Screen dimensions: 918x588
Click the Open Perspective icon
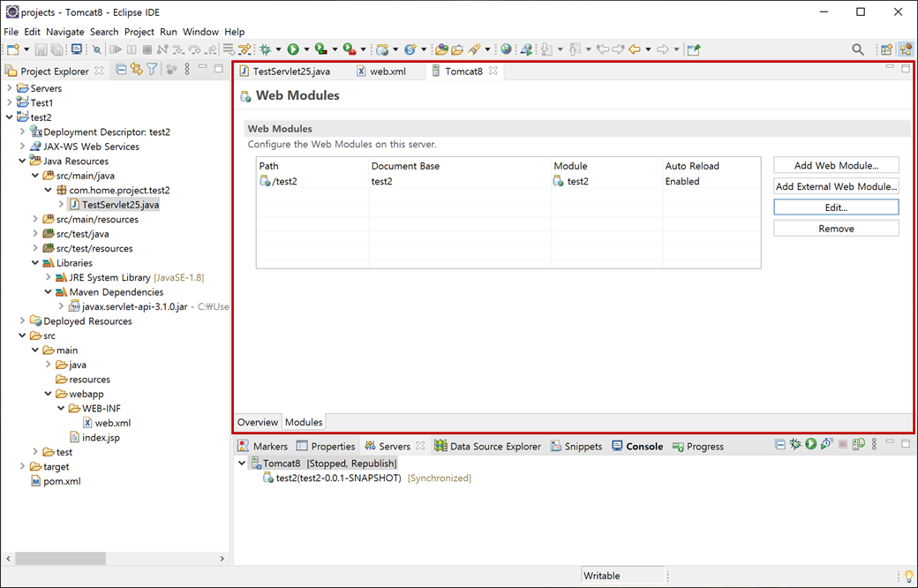click(x=886, y=49)
